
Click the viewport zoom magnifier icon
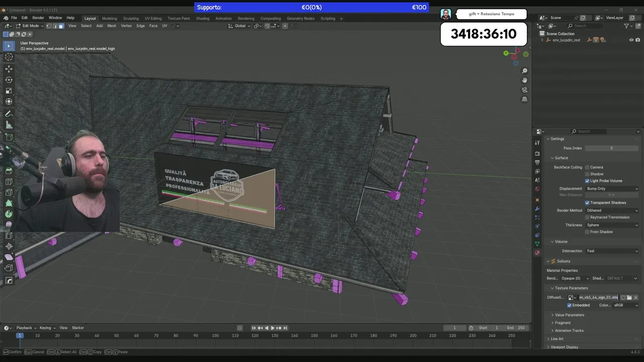(x=524, y=71)
